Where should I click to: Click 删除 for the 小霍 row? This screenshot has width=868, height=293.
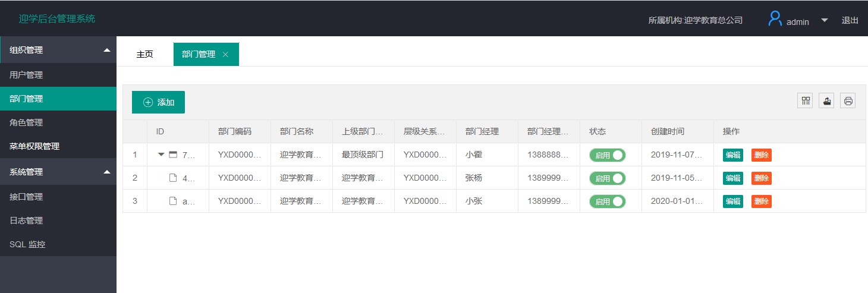[x=762, y=155]
